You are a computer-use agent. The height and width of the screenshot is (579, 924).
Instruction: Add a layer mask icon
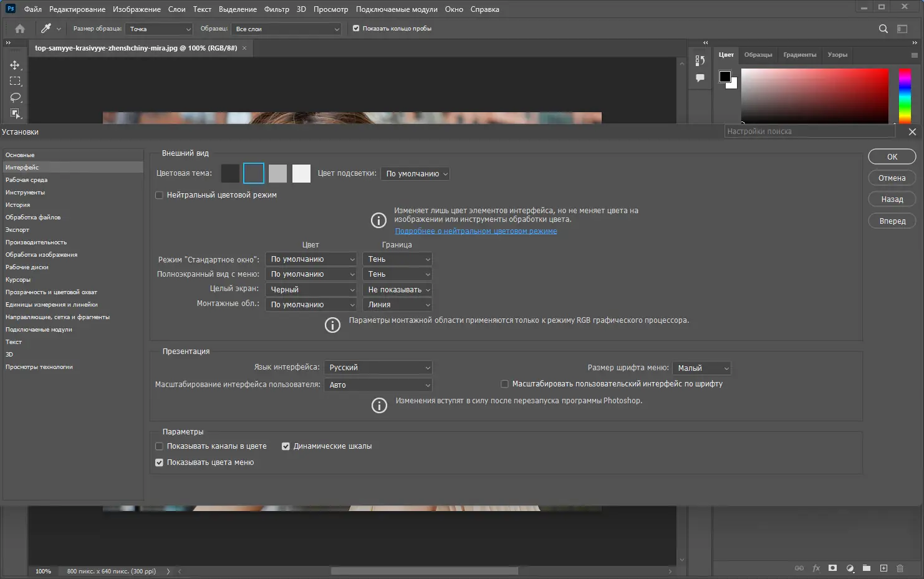833,568
